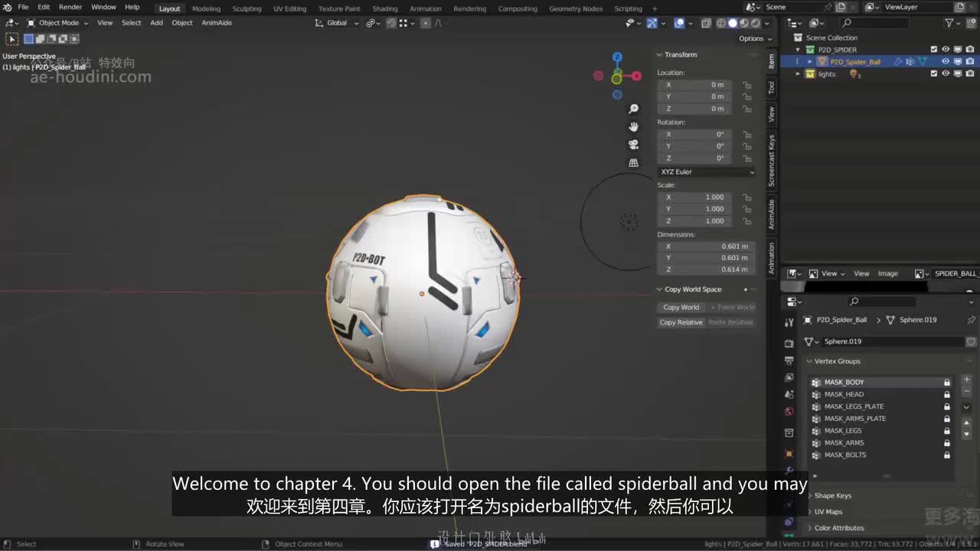Switch to Modeling workspace tab
Image resolution: width=980 pixels, height=551 pixels.
[206, 8]
